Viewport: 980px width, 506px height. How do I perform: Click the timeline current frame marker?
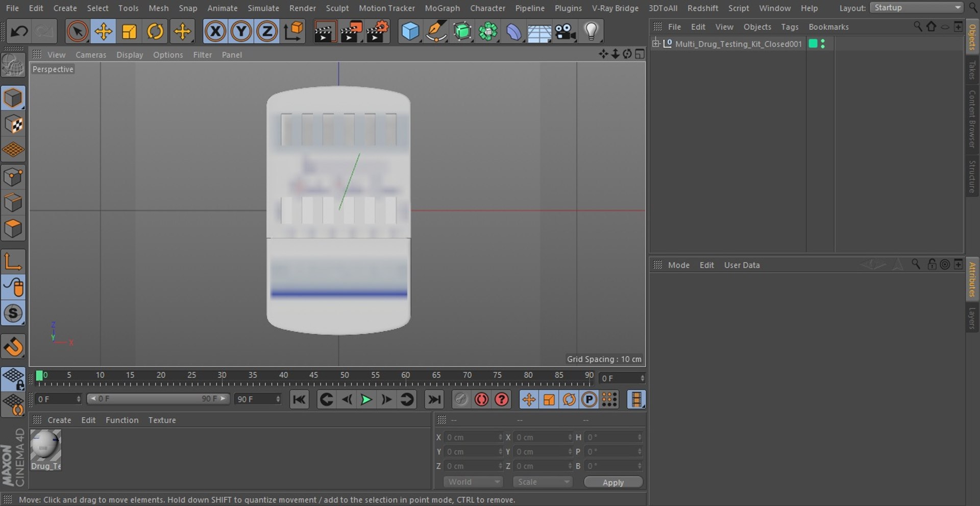[x=39, y=376]
